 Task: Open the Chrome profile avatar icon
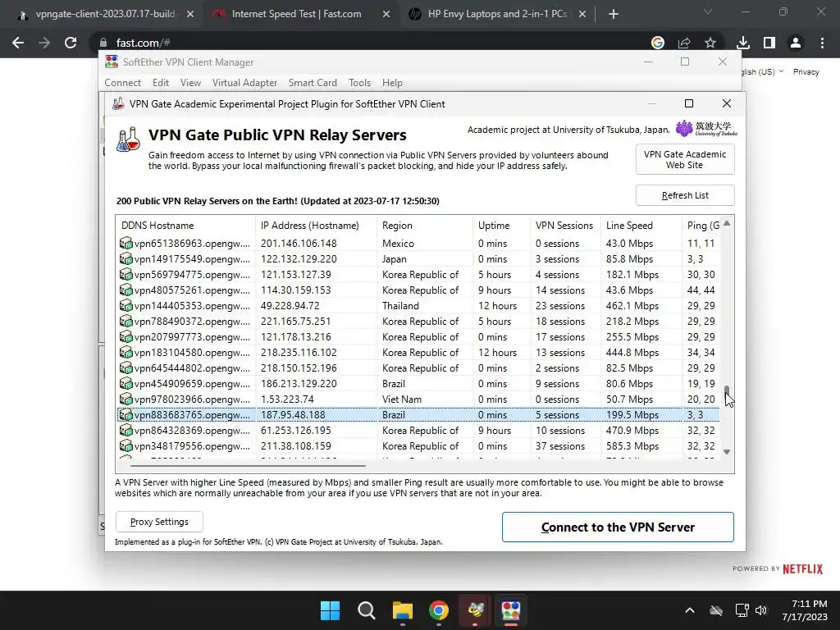796,43
